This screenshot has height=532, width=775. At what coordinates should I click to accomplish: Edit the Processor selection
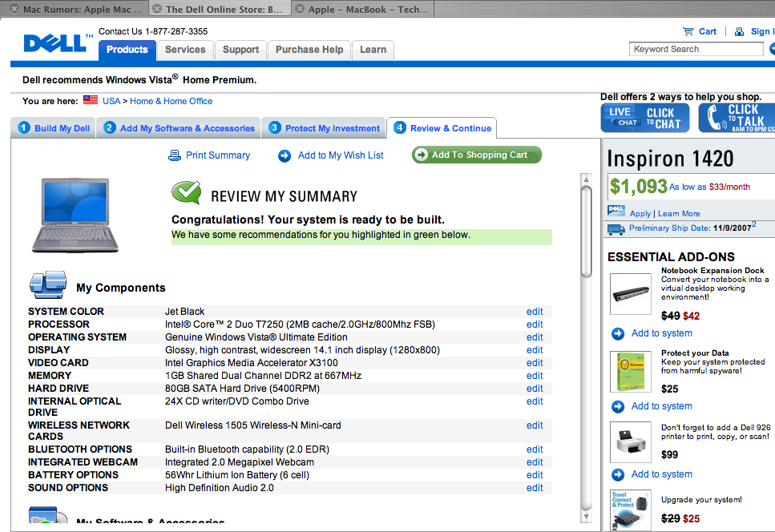point(535,324)
